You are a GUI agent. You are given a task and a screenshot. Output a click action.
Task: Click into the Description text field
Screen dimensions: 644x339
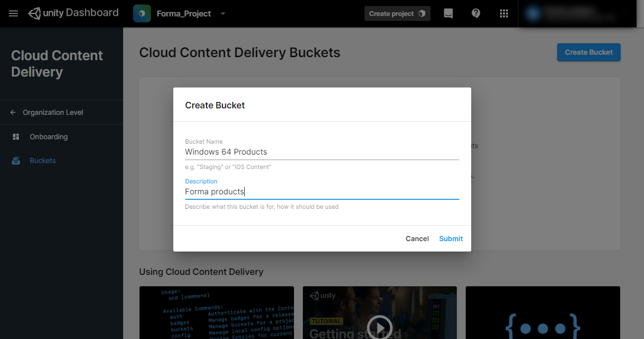click(322, 192)
